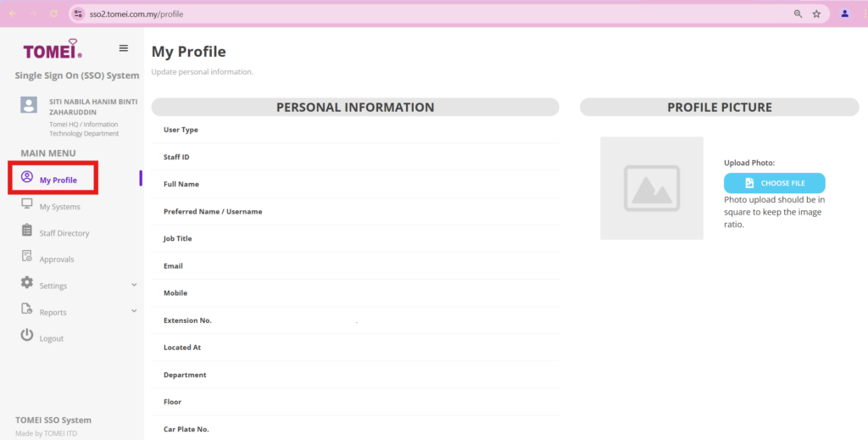Select the Approvals menu link
The width and height of the screenshot is (868, 440).
57,259
